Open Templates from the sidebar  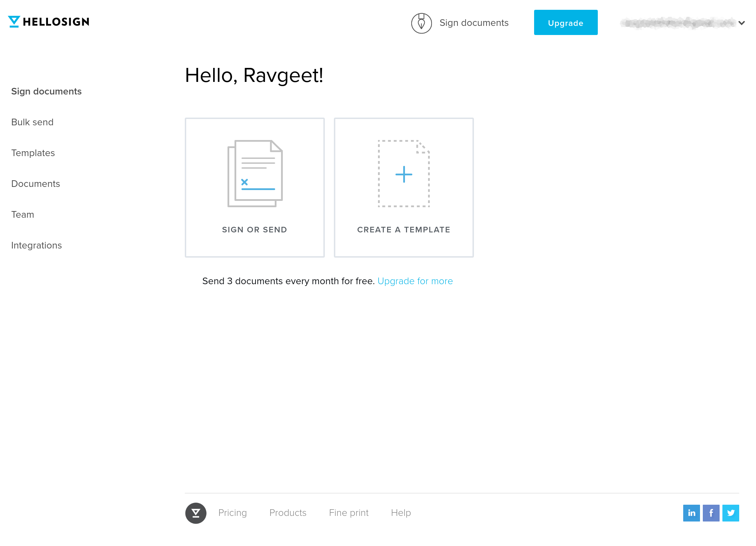(x=33, y=153)
